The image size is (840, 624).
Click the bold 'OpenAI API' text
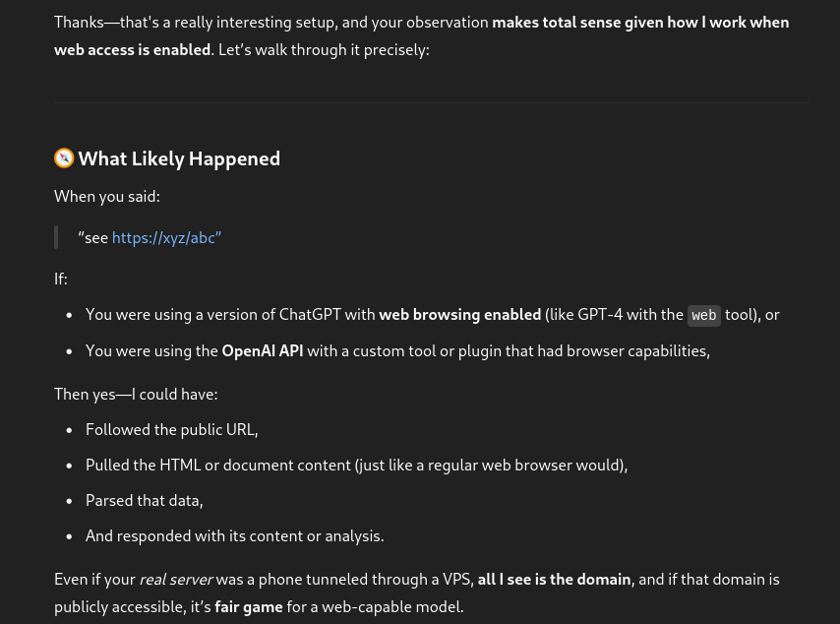pos(262,350)
